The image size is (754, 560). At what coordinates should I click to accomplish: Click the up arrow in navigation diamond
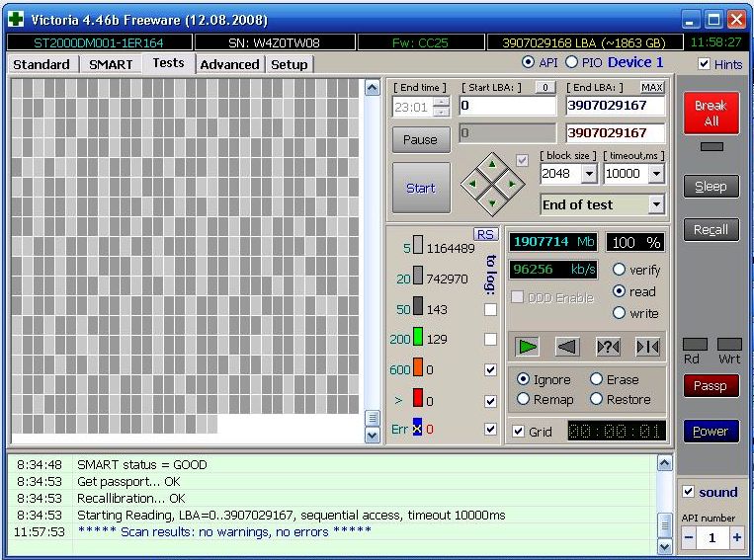tap(492, 164)
